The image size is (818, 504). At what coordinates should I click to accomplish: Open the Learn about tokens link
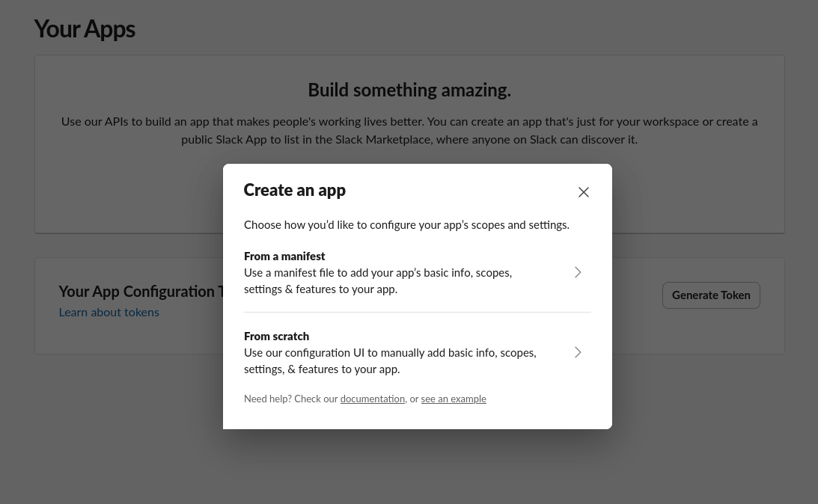[109, 313]
